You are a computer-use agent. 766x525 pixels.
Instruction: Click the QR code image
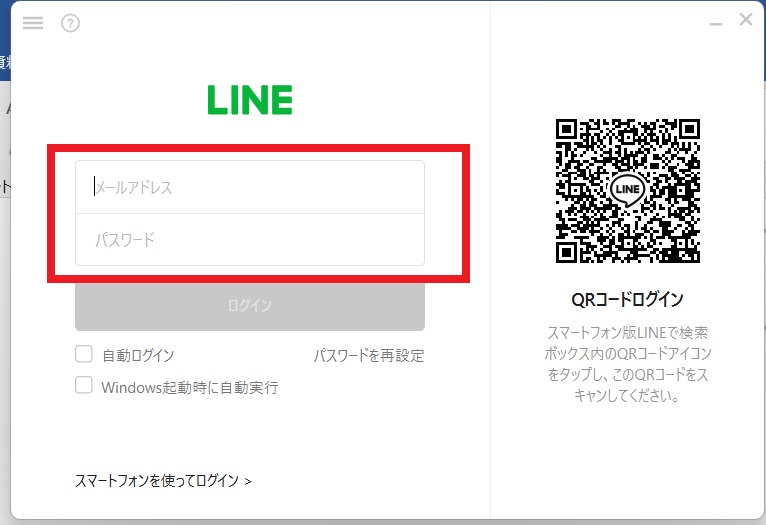coord(628,191)
